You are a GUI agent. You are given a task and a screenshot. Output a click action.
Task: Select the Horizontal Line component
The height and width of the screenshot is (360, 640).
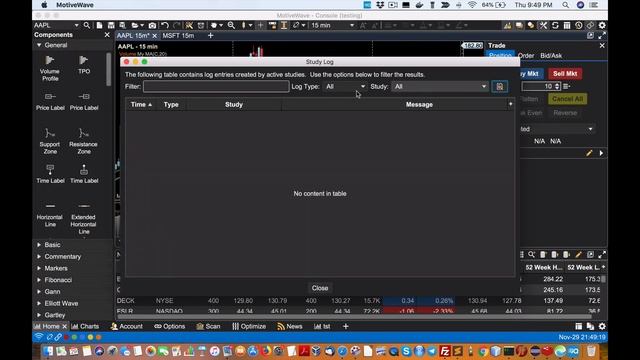click(x=50, y=215)
